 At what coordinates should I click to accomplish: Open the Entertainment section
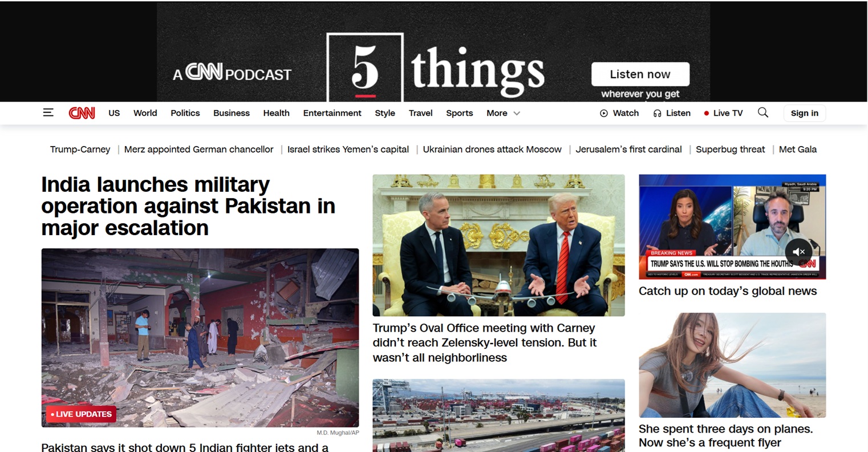coord(332,113)
